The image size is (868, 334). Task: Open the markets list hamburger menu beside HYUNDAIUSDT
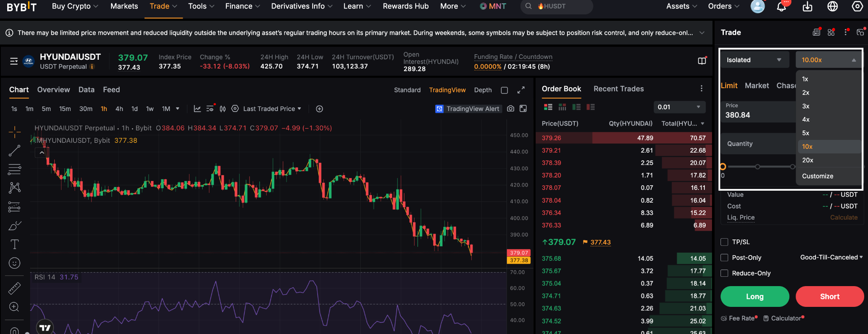(x=14, y=61)
